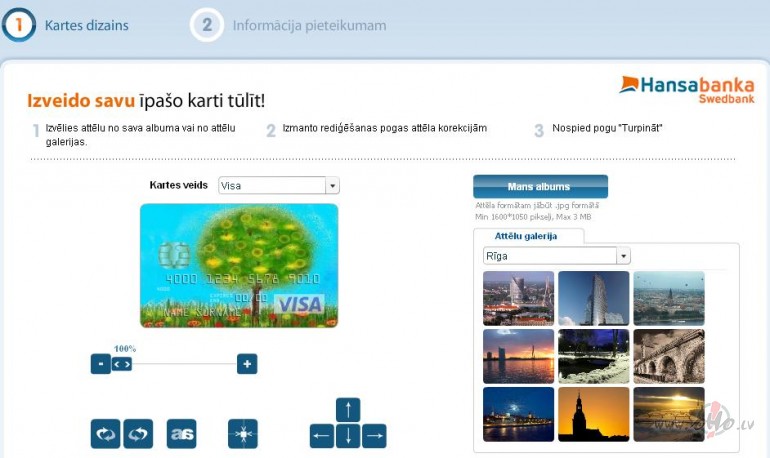Viewport: 770px width, 458px height.
Task: Go to step 2 Informācija pieteikumam
Action: (x=288, y=25)
